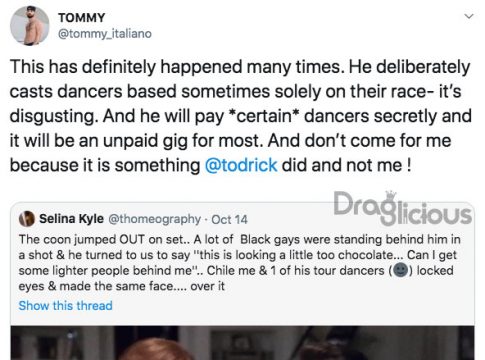Click the red-haired person in the image

pos(156,349)
